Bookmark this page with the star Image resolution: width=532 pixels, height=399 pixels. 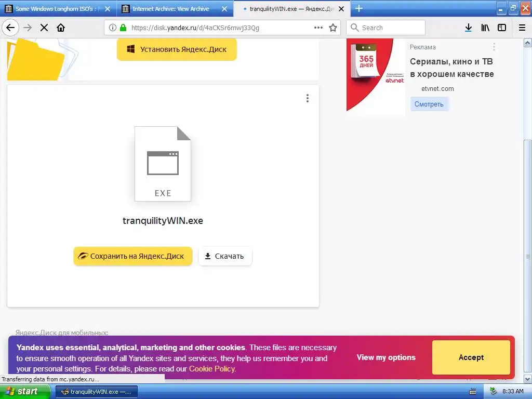(x=333, y=28)
